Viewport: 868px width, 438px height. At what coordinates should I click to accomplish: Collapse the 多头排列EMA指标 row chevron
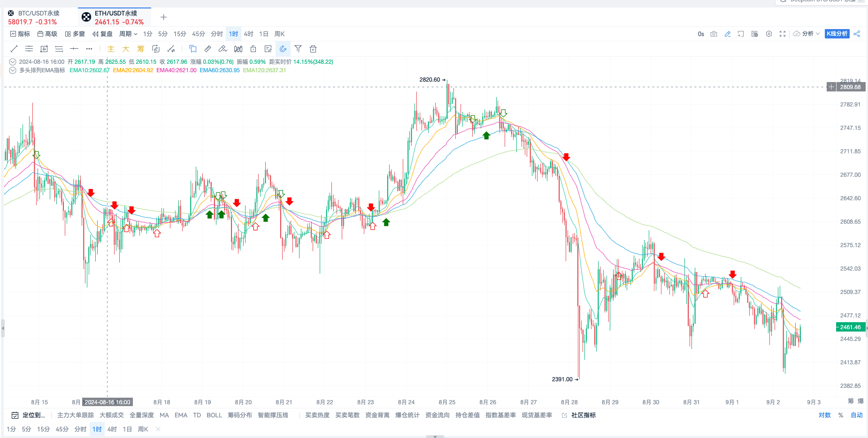click(x=13, y=70)
